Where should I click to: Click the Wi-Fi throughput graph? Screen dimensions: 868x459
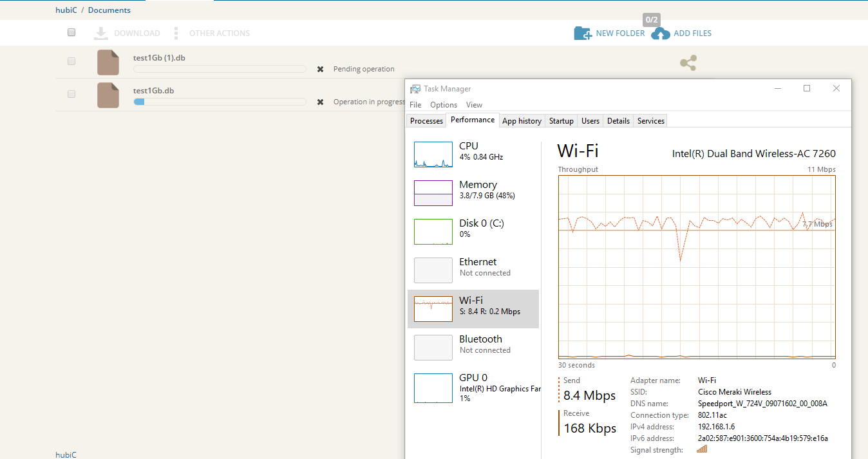click(697, 267)
